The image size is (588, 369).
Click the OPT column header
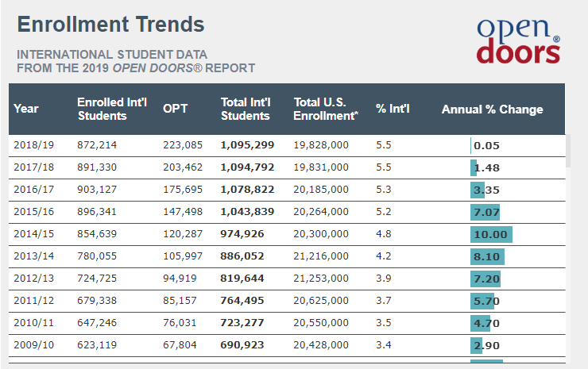click(x=175, y=109)
